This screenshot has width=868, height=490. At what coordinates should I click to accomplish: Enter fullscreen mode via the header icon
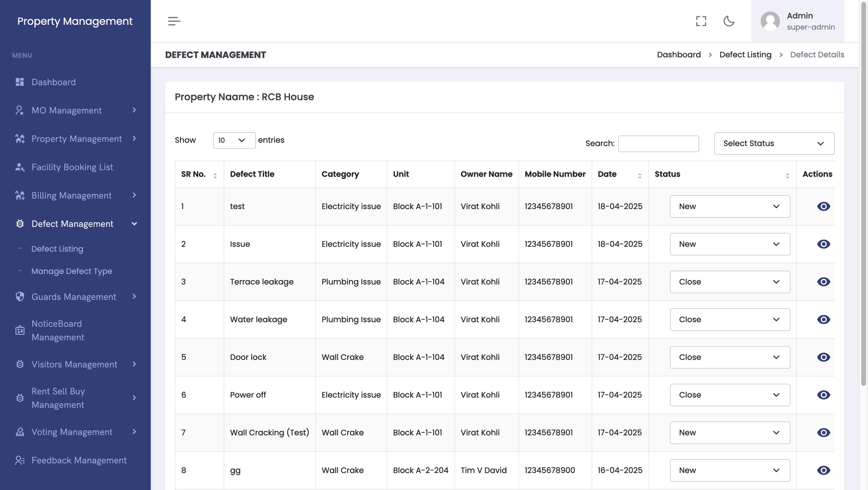click(x=701, y=21)
